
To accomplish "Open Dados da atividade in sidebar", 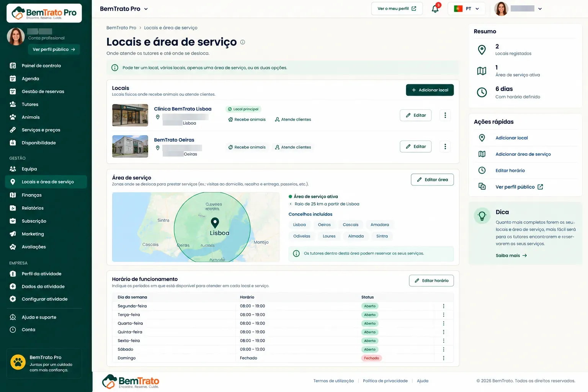I will pyautogui.click(x=43, y=286).
